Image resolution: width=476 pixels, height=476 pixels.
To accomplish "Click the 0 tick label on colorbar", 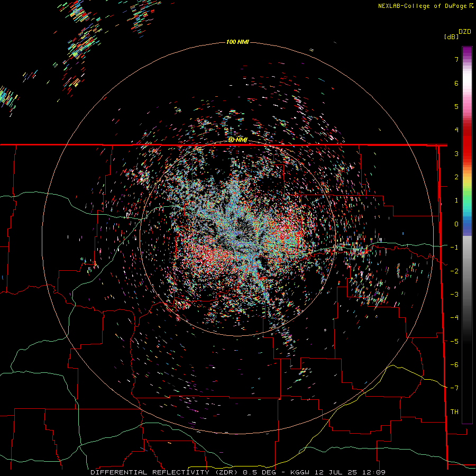I will [456, 224].
